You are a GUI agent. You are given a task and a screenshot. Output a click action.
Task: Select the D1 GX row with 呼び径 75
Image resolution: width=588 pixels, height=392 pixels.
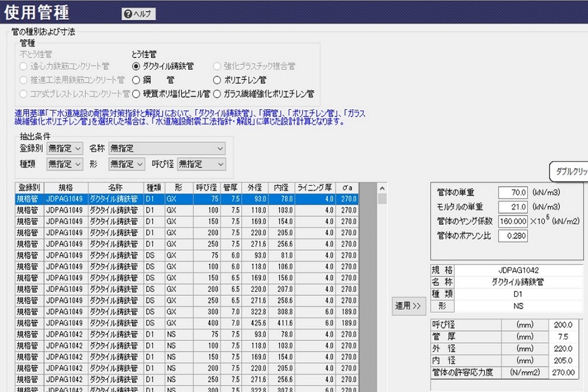point(187,199)
